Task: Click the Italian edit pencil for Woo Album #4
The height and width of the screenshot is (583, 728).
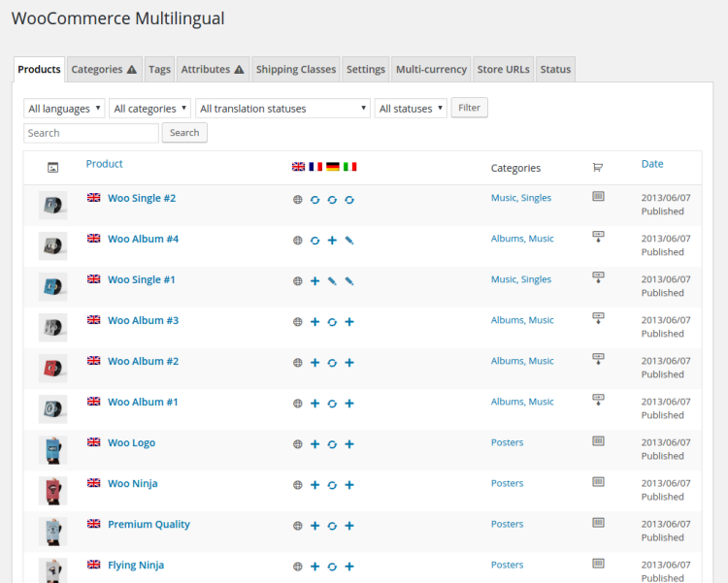Action: 349,240
